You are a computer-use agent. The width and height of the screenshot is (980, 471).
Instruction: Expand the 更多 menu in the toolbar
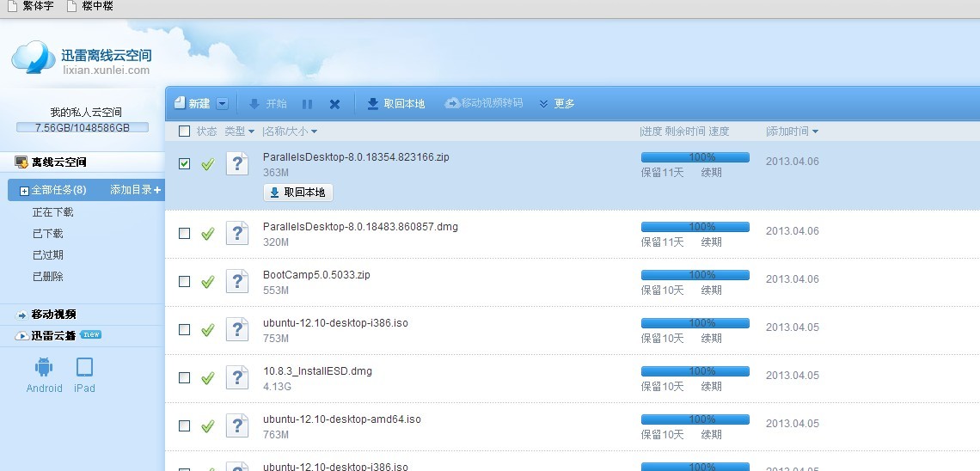[x=557, y=104]
